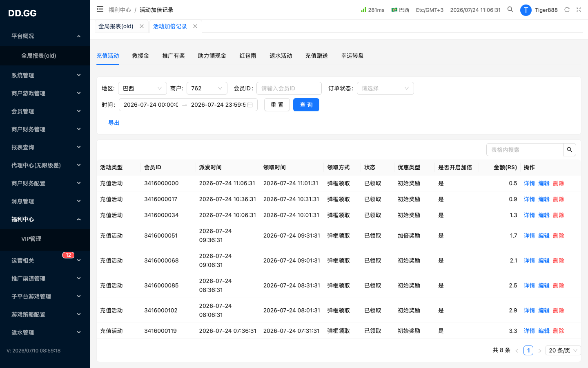This screenshot has width=588, height=368.
Task: Expand the 会员管理 sidebar menu
Action: click(x=45, y=111)
